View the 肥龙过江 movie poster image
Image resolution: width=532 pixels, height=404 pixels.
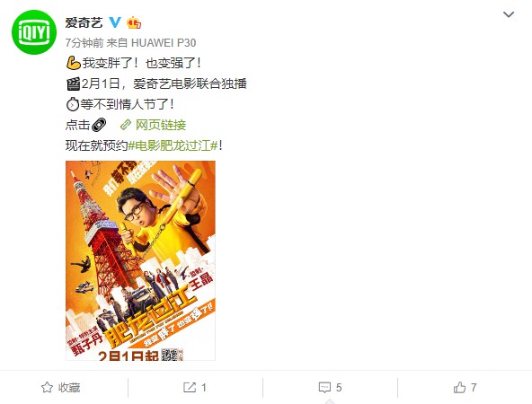(140, 260)
